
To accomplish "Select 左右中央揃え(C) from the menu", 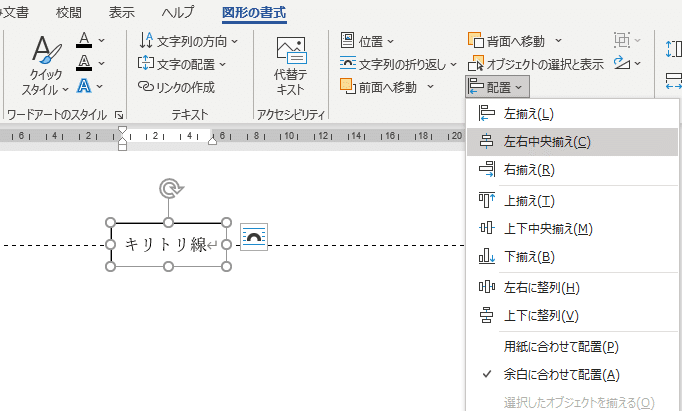I will 572,141.
